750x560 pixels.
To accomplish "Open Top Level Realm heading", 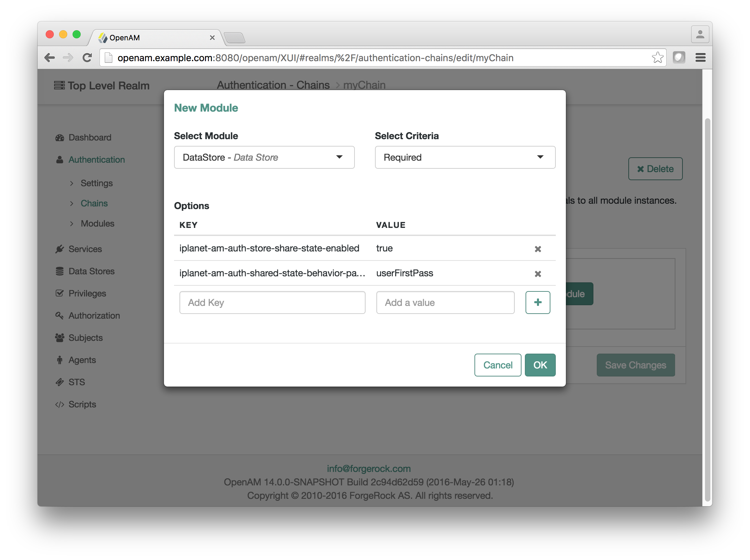I will (x=109, y=86).
